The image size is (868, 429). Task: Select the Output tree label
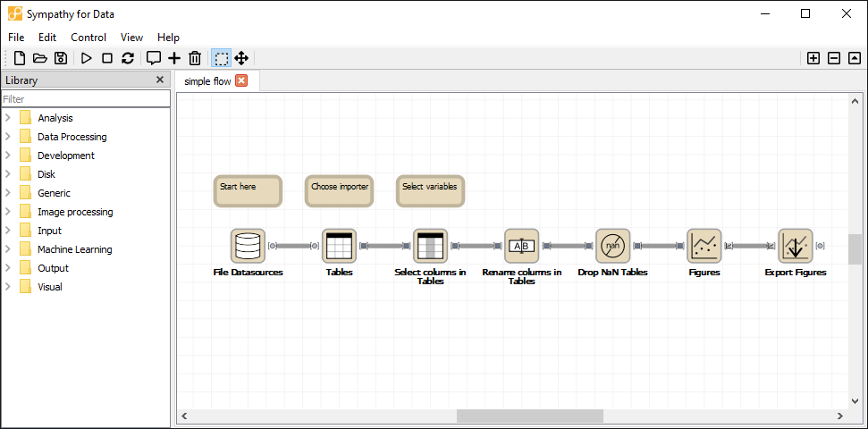coord(53,268)
